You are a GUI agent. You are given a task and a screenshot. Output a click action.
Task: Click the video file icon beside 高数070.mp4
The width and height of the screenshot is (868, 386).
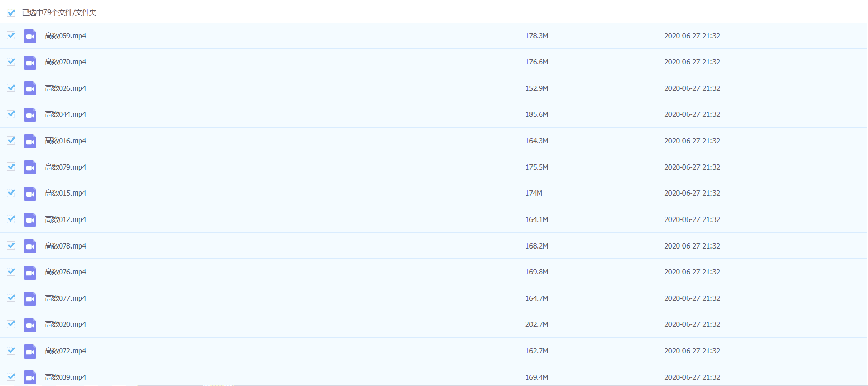[x=30, y=62]
